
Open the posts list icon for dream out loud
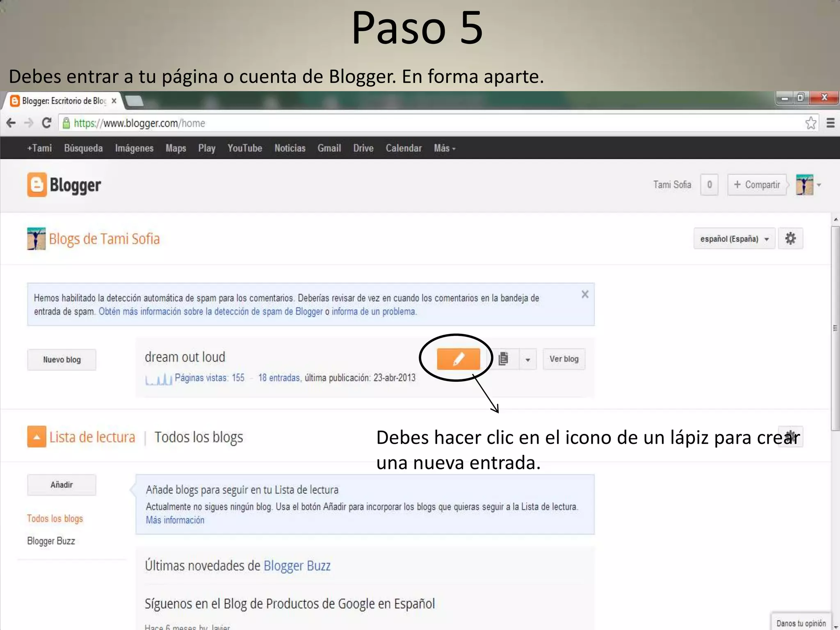point(503,359)
